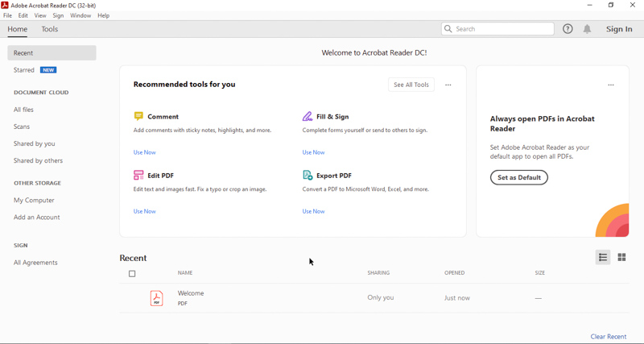Click the Comment sticky note icon
Image resolution: width=644 pixels, height=344 pixels.
(138, 116)
